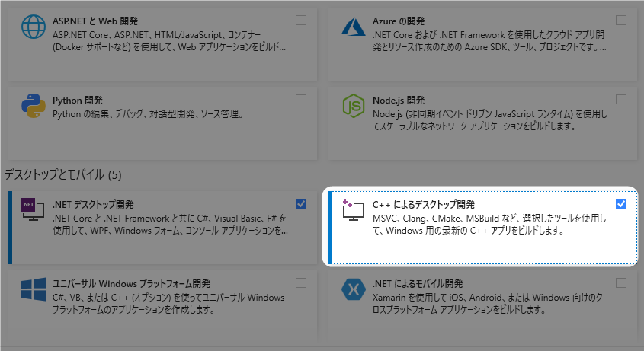Select the ユニバーサル Windows プラットフォーム開発 title

[x=131, y=284]
